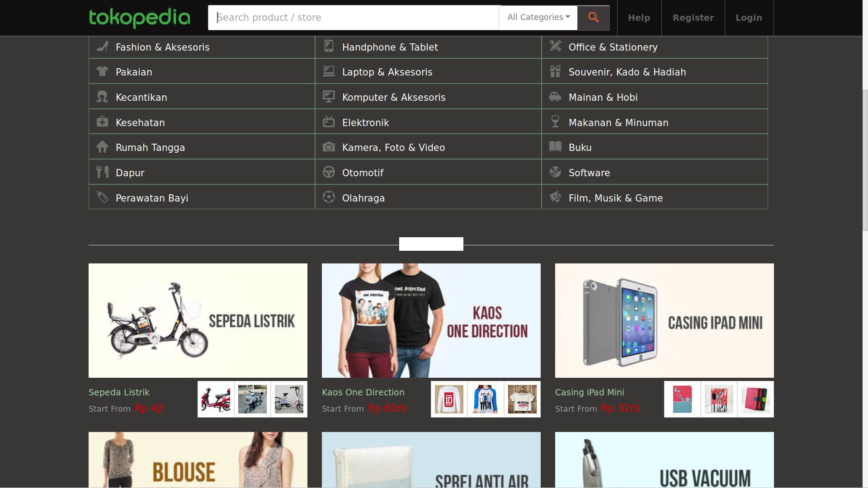The height and width of the screenshot is (488, 868).
Task: Open the Blouse banner image
Action: pyautogui.click(x=198, y=460)
